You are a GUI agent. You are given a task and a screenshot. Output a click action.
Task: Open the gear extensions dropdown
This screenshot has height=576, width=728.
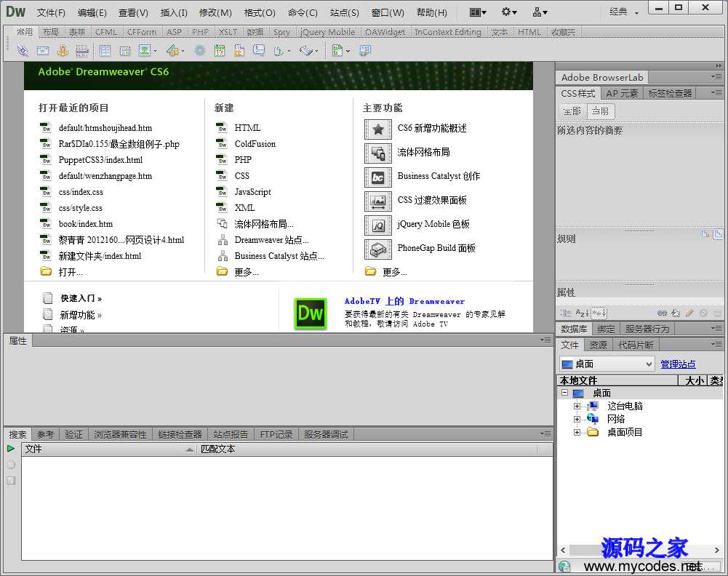(x=509, y=12)
